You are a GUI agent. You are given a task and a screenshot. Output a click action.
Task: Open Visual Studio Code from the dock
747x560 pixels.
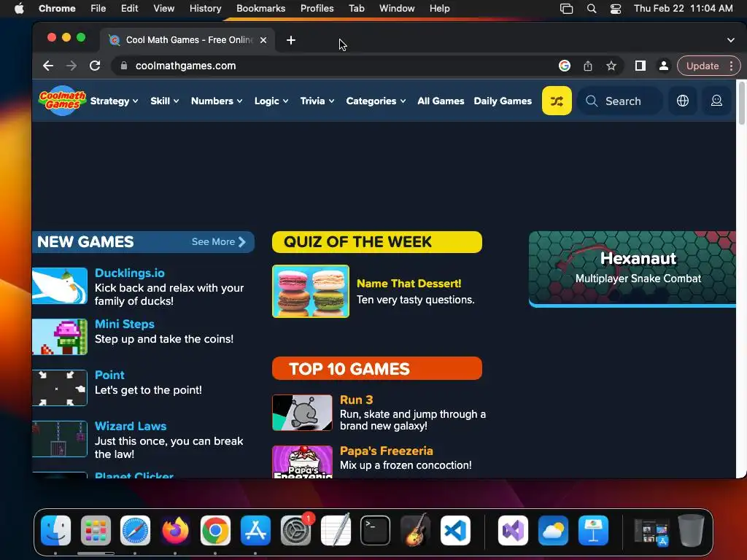455,531
